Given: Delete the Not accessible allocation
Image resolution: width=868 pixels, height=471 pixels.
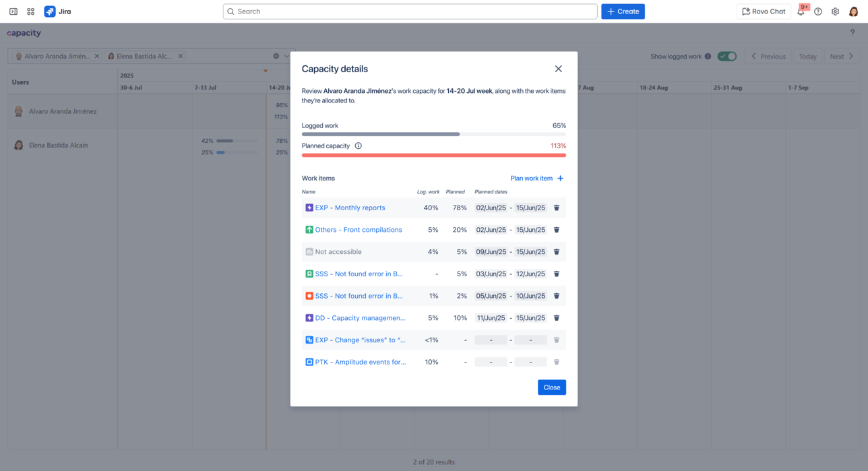Looking at the screenshot, I should (x=557, y=252).
